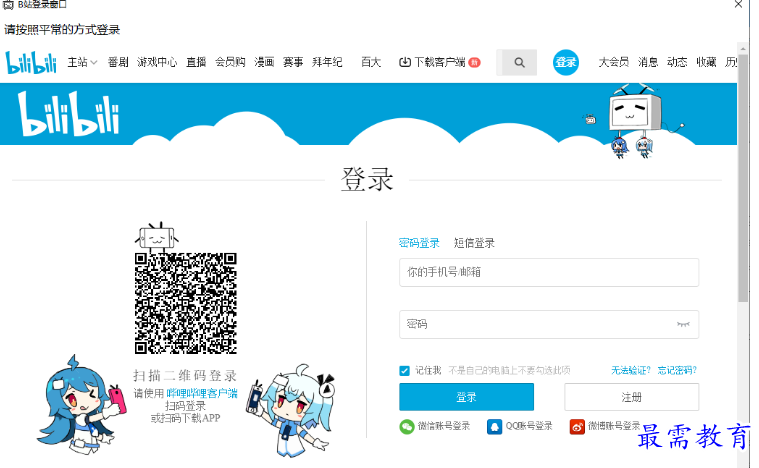Click the QR code for scan login
759x468 pixels.
(x=186, y=303)
